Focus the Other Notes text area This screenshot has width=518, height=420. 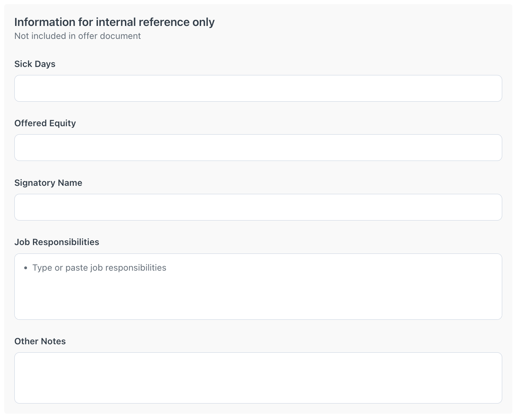tap(258, 378)
